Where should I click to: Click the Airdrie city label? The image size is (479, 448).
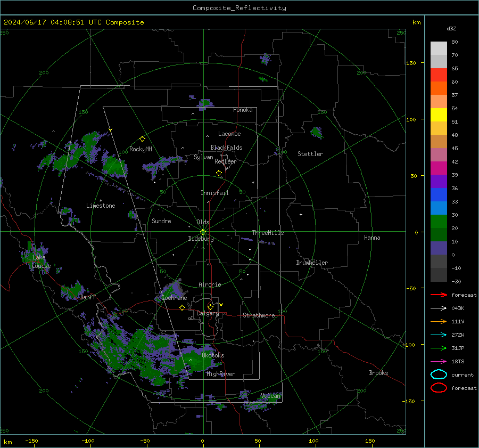click(x=210, y=284)
